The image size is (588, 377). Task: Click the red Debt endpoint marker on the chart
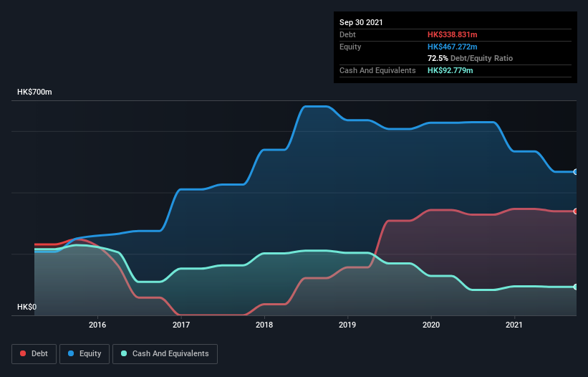576,211
